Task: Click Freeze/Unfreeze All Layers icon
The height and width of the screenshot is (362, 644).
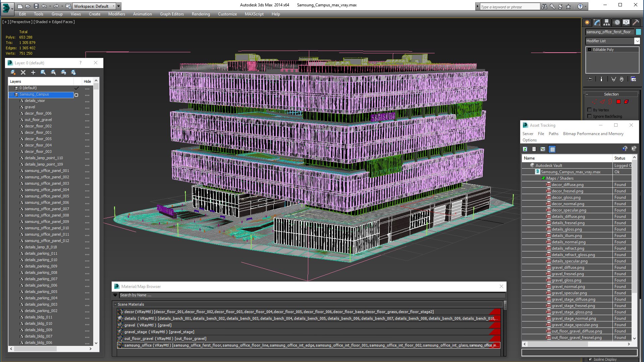Action: [73, 72]
